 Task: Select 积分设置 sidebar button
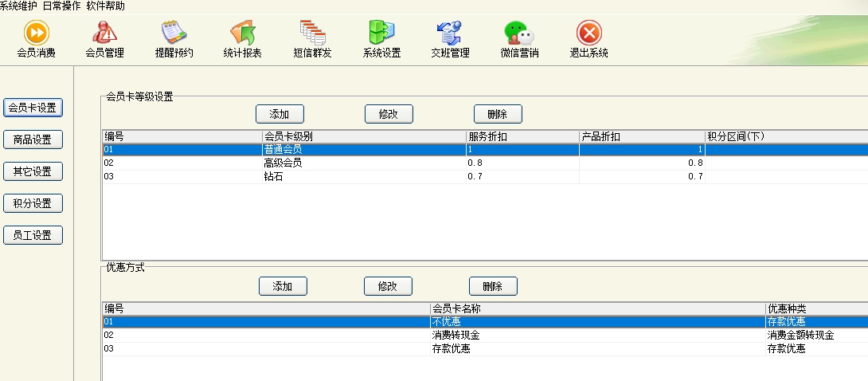click(x=33, y=204)
